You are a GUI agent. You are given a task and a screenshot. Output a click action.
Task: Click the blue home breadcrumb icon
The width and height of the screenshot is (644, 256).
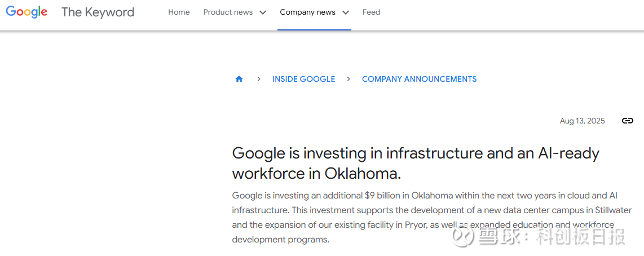pyautogui.click(x=239, y=79)
